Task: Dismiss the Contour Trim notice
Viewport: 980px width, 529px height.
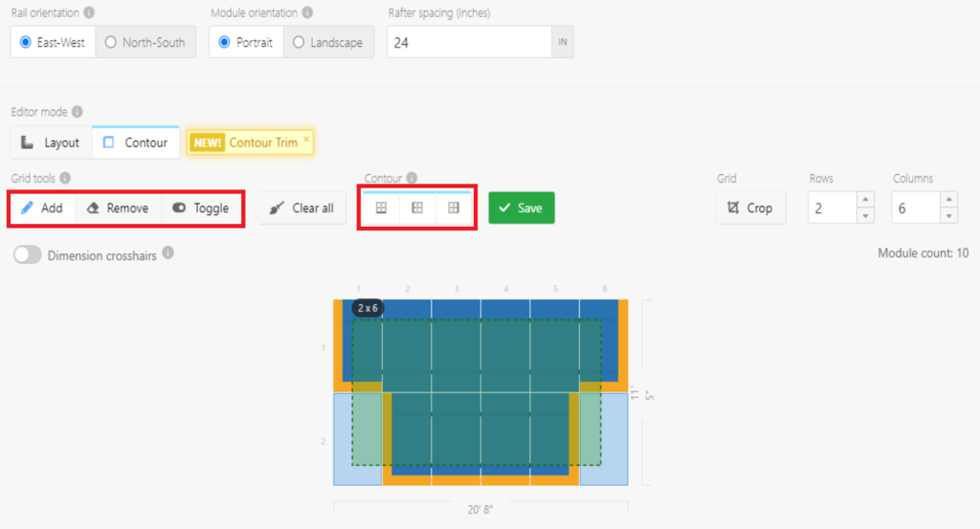Action: (x=306, y=140)
